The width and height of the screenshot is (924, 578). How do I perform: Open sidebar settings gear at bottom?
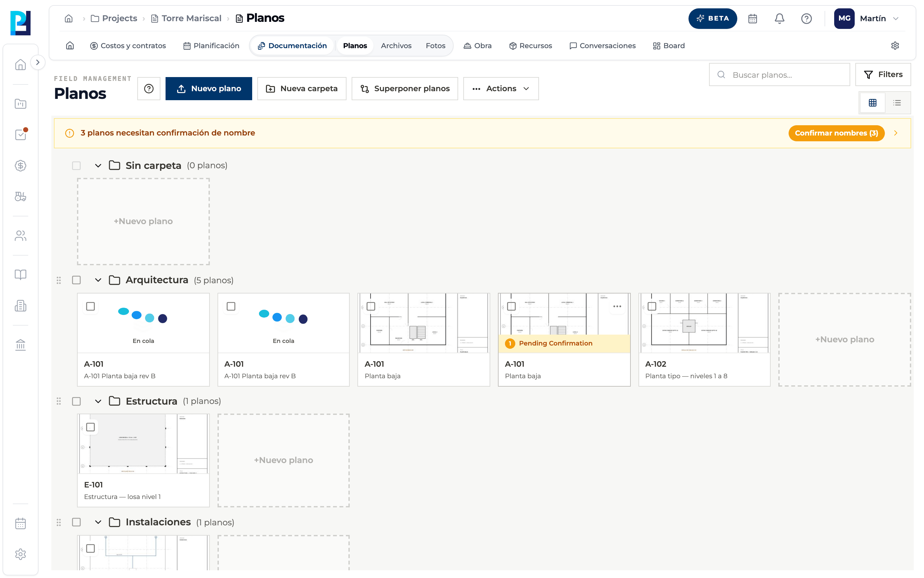point(21,554)
